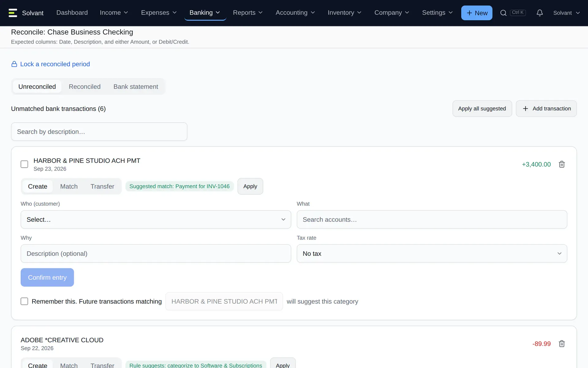
Task: Click the Solvant logo icon
Action: [x=13, y=13]
